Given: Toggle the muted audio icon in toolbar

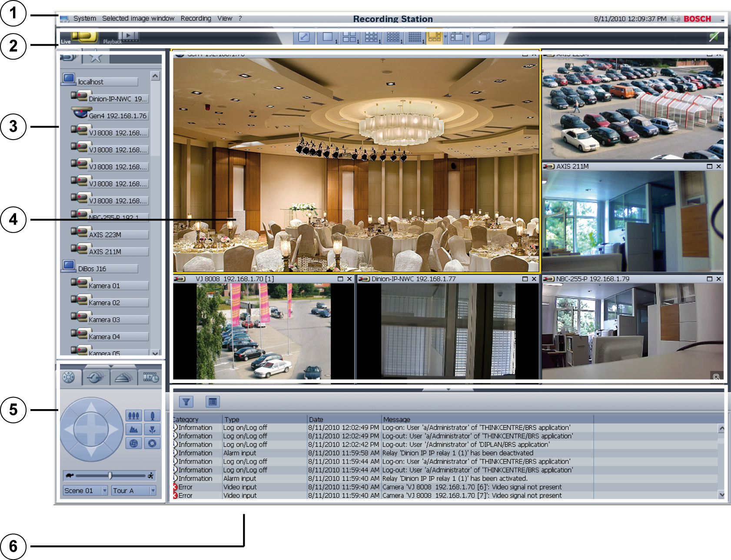Looking at the screenshot, I should [714, 37].
